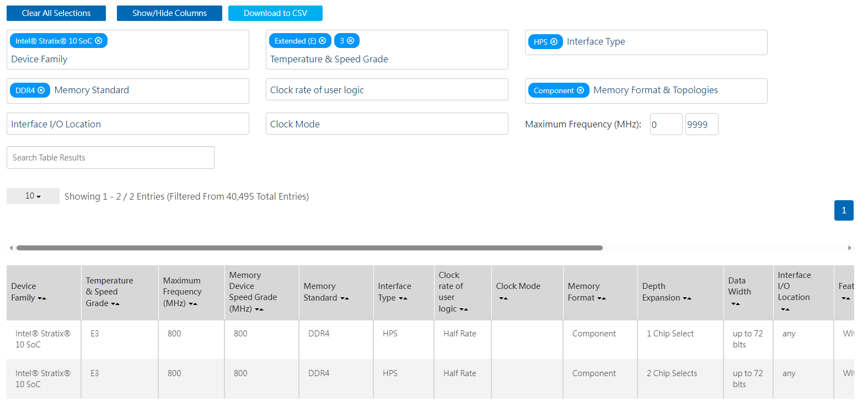Remove the Component memory format chip
Image resolution: width=868 pixels, height=407 pixels.
coord(580,90)
